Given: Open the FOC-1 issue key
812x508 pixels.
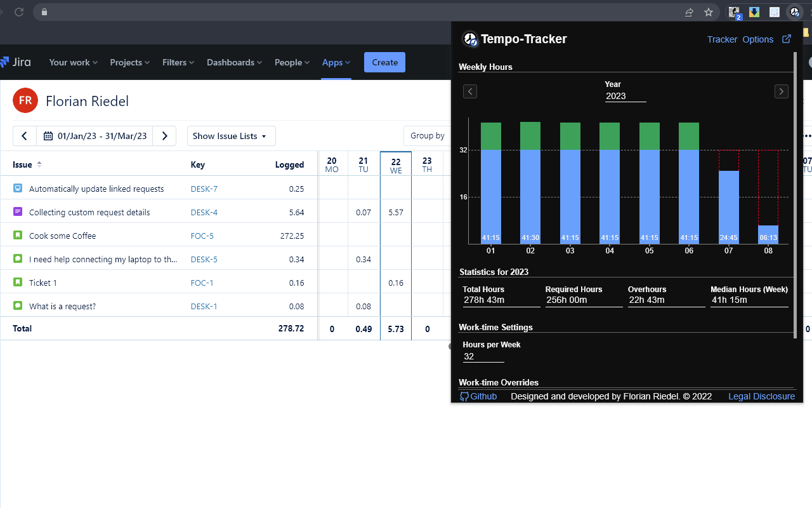Looking at the screenshot, I should [202, 283].
